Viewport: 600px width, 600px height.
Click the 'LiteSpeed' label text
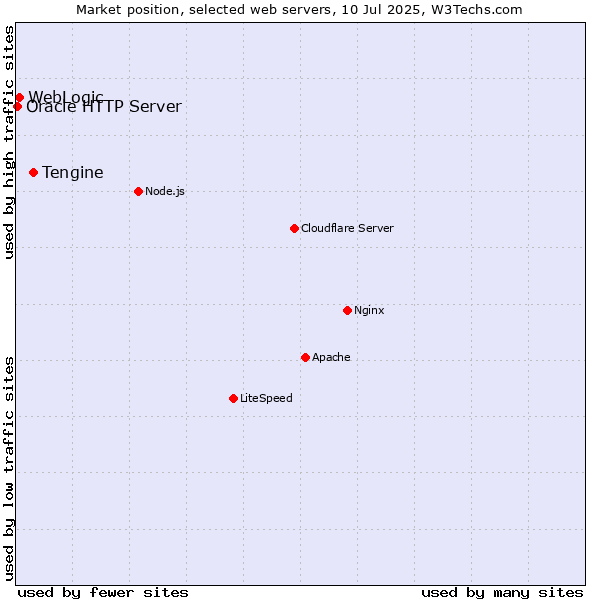[266, 398]
